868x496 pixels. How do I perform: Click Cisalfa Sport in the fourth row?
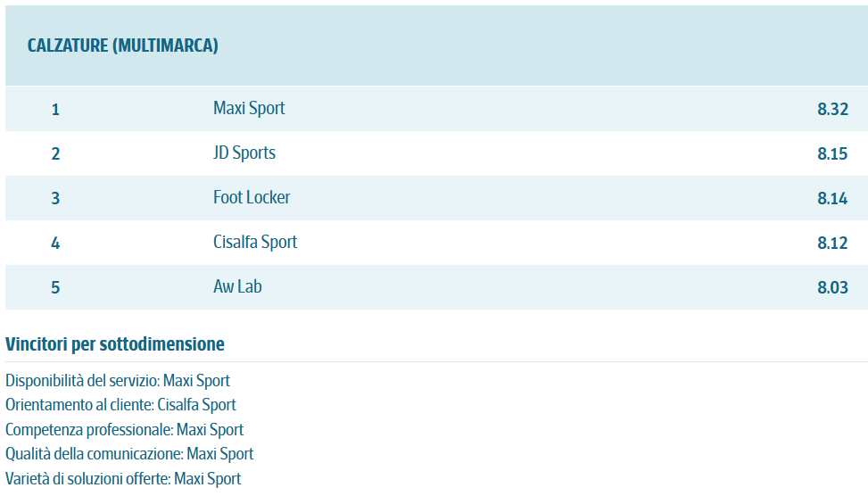(x=255, y=242)
